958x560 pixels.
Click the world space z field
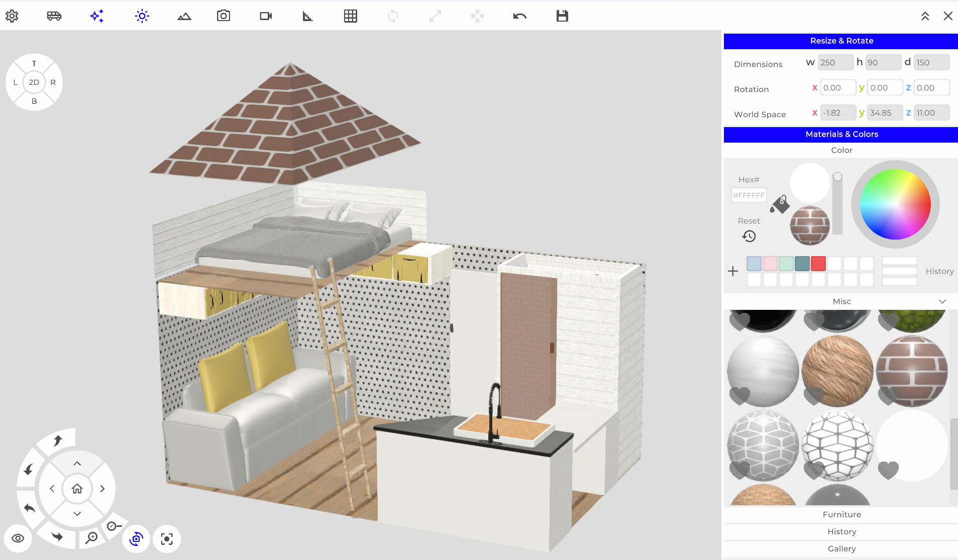point(931,113)
